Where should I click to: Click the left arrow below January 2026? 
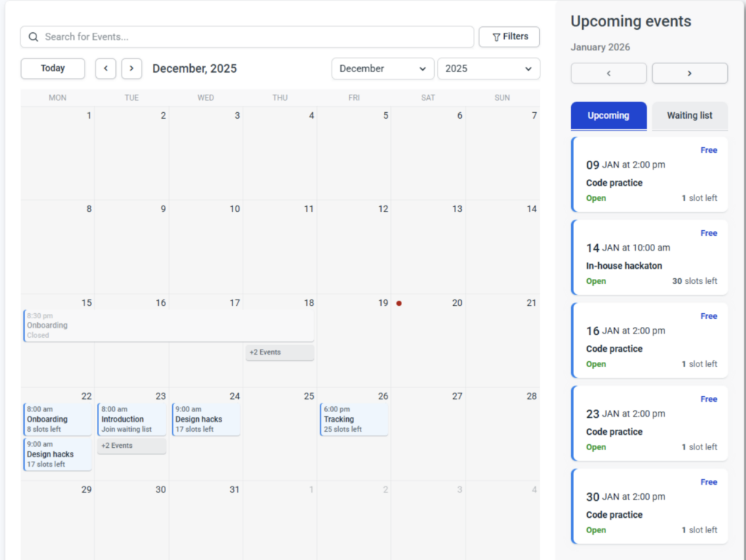click(608, 73)
